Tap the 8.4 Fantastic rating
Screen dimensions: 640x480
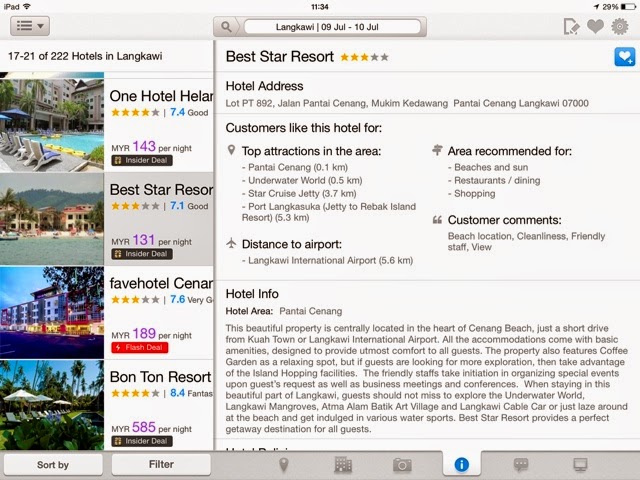pos(191,393)
